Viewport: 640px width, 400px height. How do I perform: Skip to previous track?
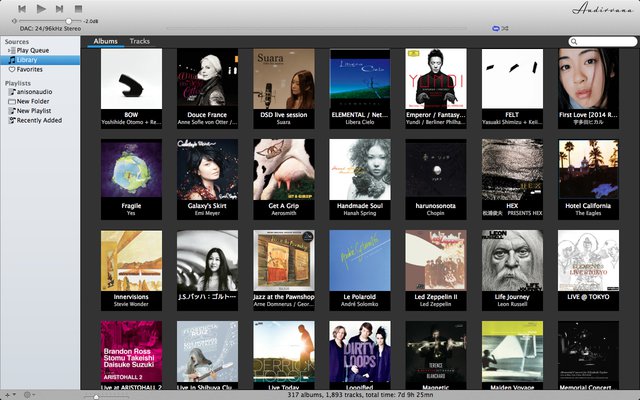click(x=21, y=8)
